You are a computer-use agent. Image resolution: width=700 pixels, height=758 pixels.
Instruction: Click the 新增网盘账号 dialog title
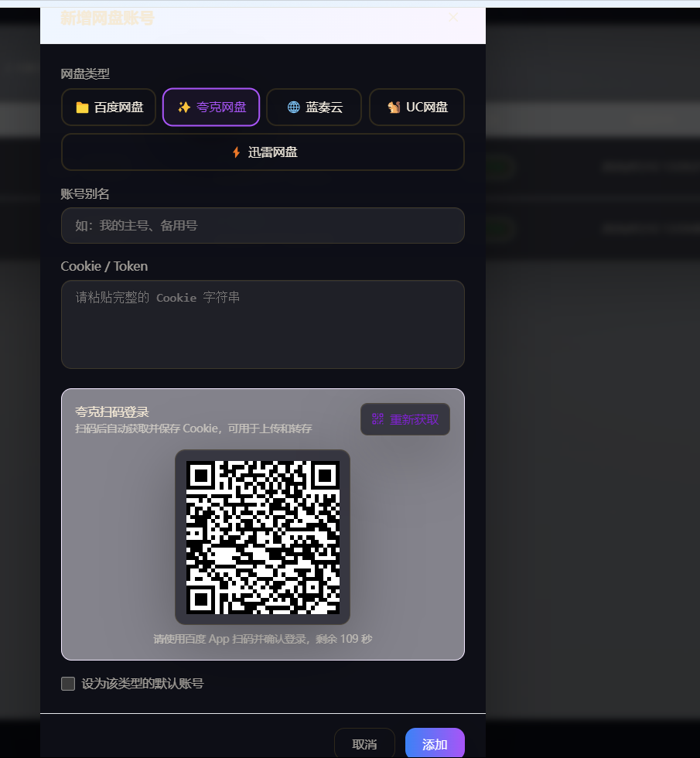click(x=108, y=19)
